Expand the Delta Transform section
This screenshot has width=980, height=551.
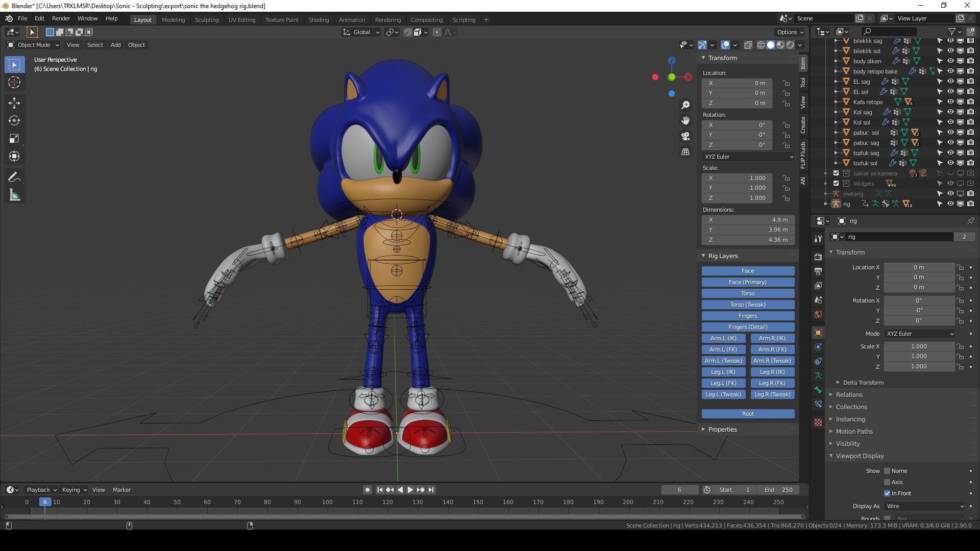pos(863,383)
